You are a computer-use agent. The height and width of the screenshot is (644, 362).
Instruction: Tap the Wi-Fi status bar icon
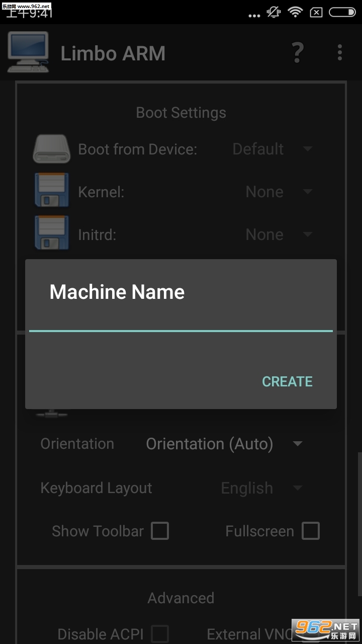click(295, 12)
